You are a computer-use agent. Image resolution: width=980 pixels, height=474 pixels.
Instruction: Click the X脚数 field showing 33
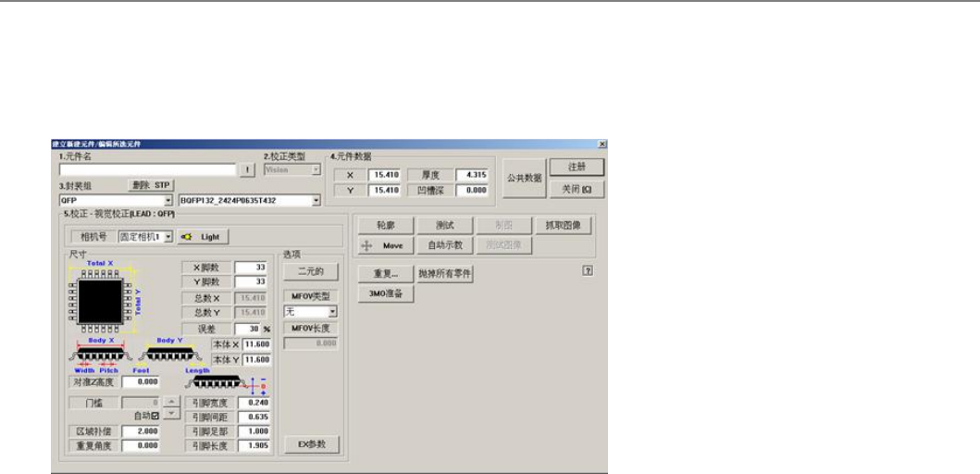click(252, 268)
